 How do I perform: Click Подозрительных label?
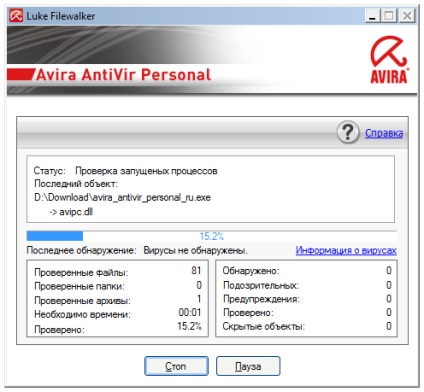pyautogui.click(x=261, y=285)
